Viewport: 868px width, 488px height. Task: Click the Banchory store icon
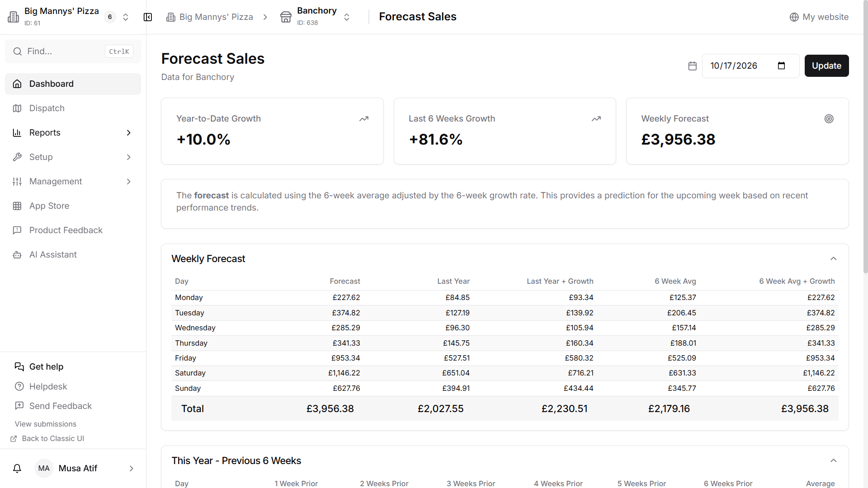coord(286,17)
